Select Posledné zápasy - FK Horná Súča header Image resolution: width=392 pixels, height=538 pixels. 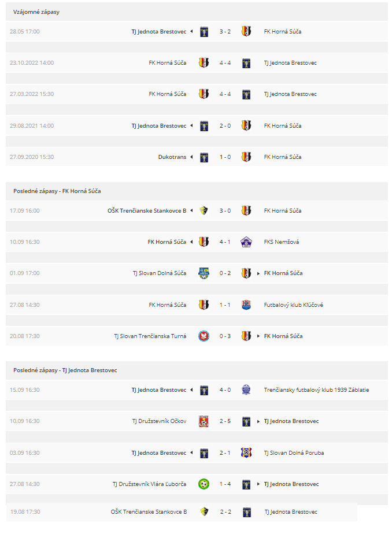(57, 191)
